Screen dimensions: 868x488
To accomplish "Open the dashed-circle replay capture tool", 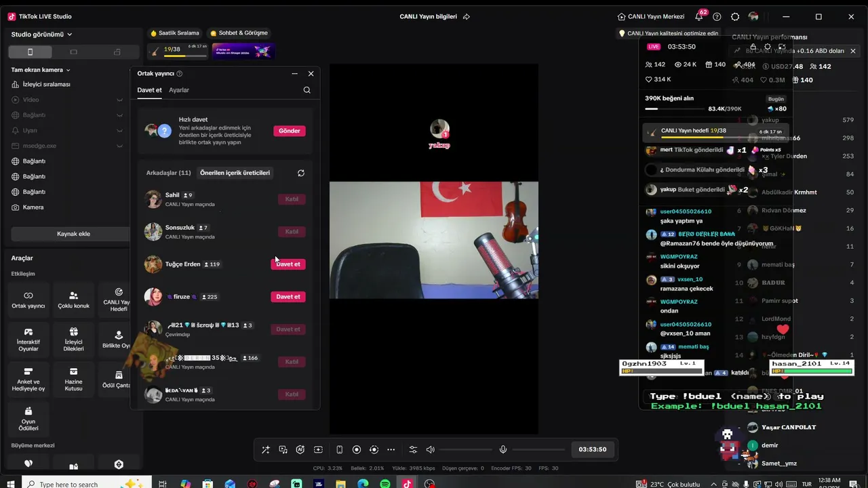I will (374, 449).
